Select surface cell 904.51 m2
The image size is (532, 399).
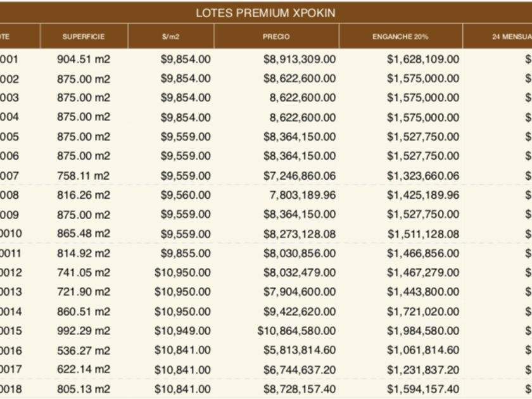click(x=84, y=60)
